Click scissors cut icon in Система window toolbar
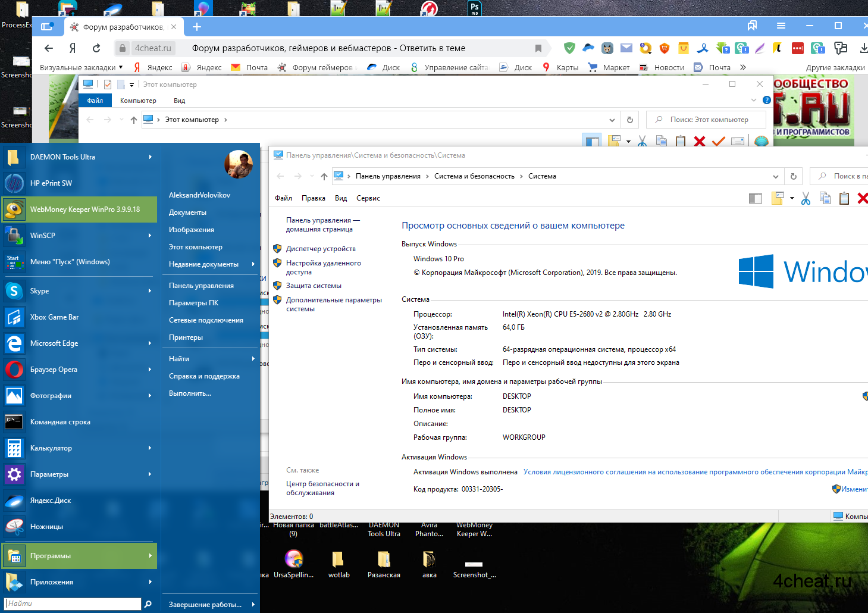 806,198
